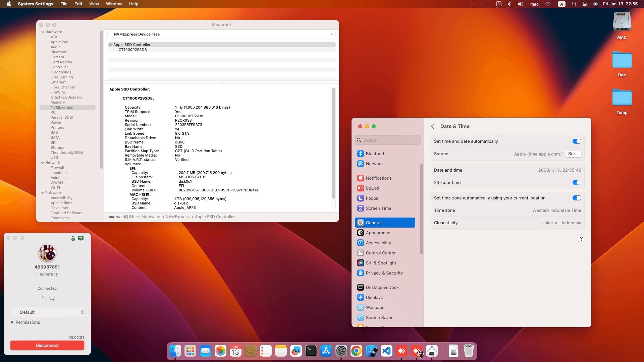Open file transfer in the AnyDesk session window
This screenshot has width=644, height=362.
(43, 298)
